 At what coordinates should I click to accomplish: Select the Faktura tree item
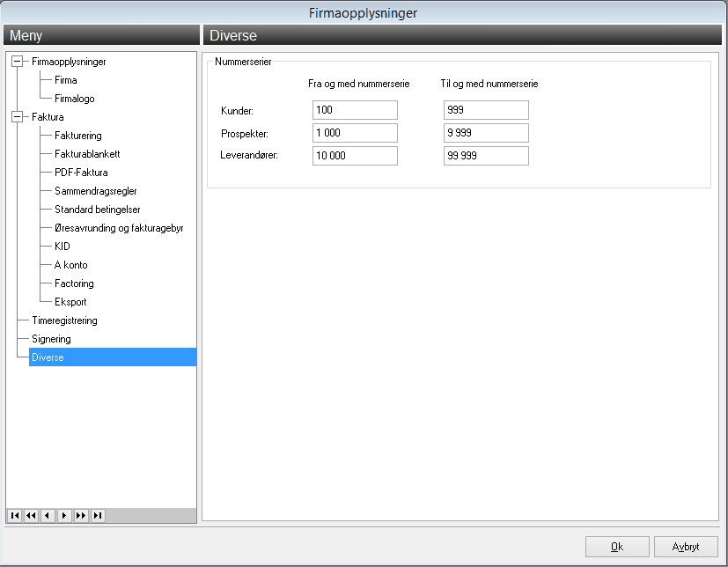click(48, 116)
